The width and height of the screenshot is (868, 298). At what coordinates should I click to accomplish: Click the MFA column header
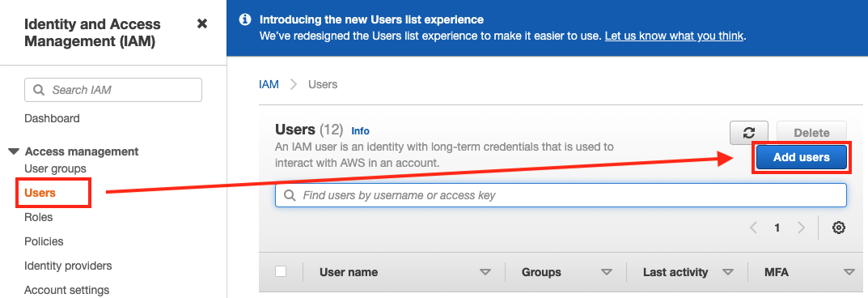777,272
